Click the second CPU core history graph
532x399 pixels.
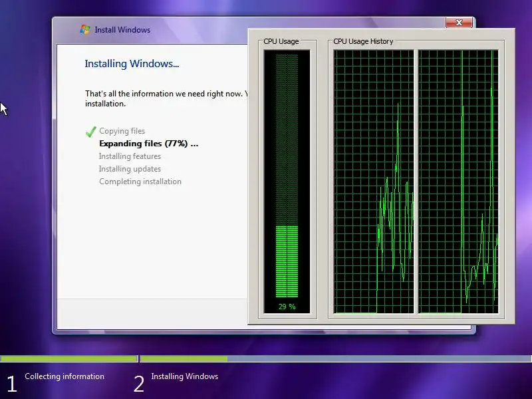pos(458,182)
